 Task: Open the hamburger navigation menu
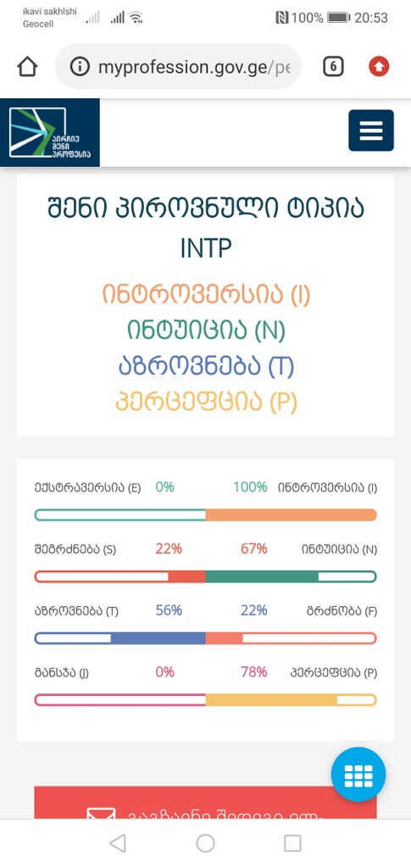click(370, 130)
